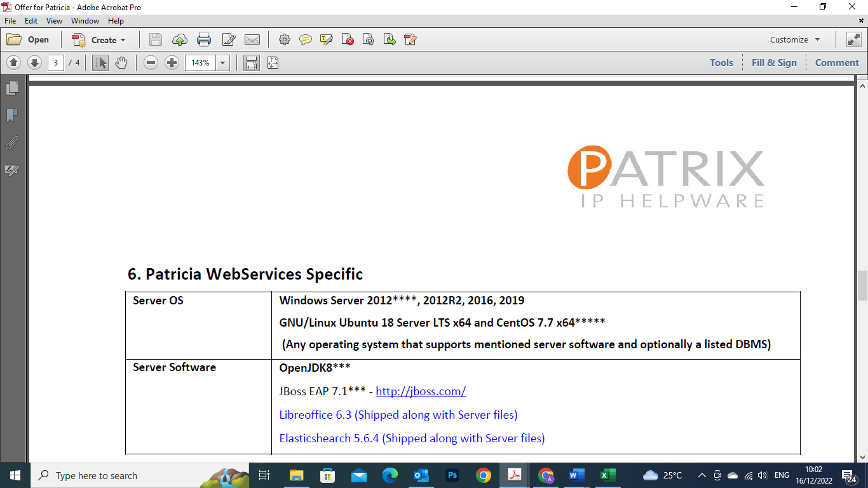Choose the Select tool cursor
This screenshot has width=868, height=488.
point(100,62)
